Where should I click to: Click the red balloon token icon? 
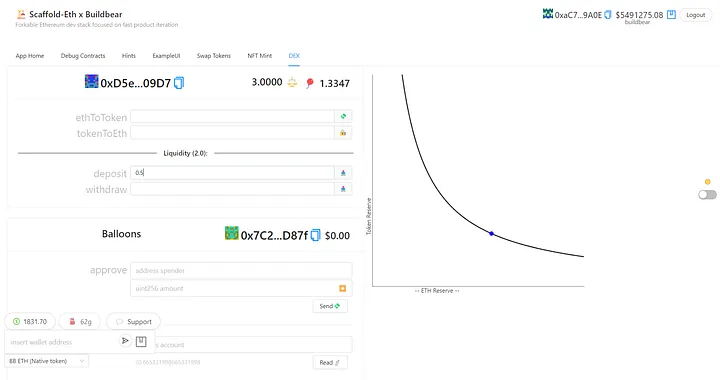point(310,83)
